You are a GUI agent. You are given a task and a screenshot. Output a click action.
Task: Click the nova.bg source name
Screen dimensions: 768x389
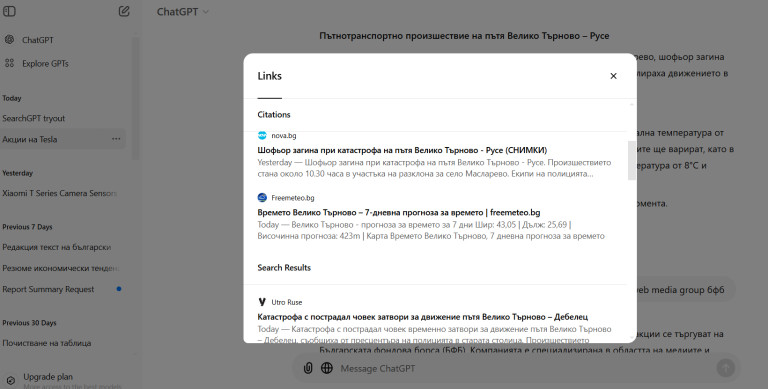coord(284,136)
